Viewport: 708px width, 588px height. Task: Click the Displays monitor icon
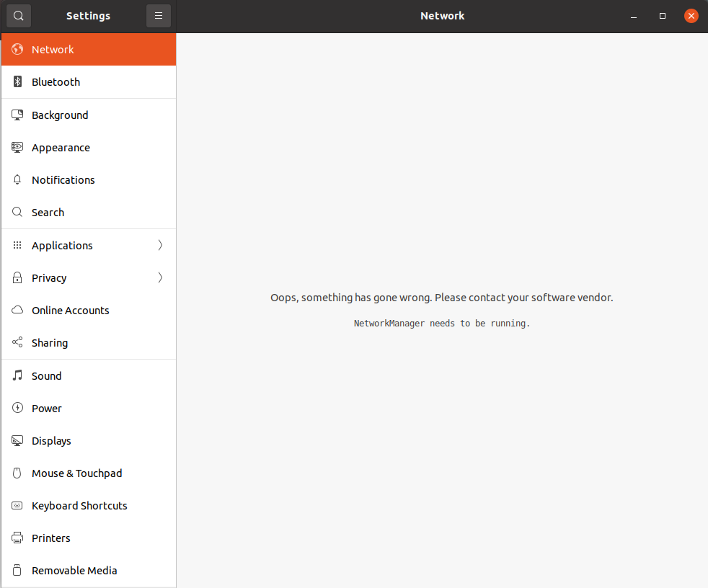pos(17,440)
